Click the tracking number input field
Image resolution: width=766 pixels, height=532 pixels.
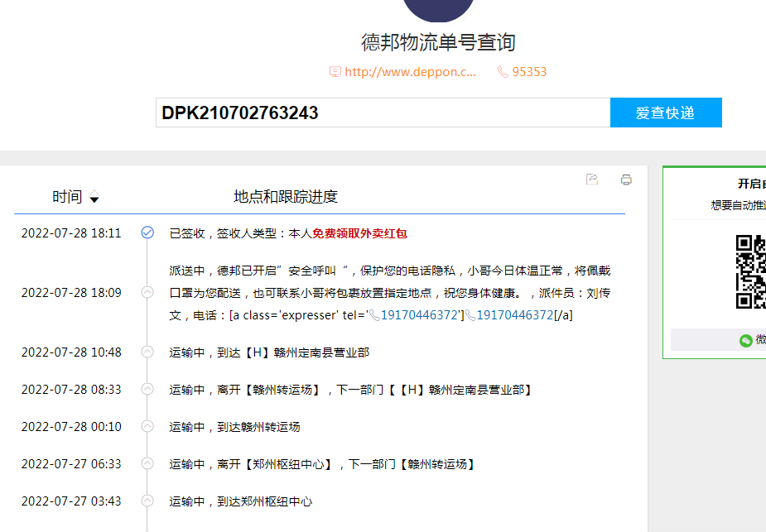pyautogui.click(x=383, y=113)
